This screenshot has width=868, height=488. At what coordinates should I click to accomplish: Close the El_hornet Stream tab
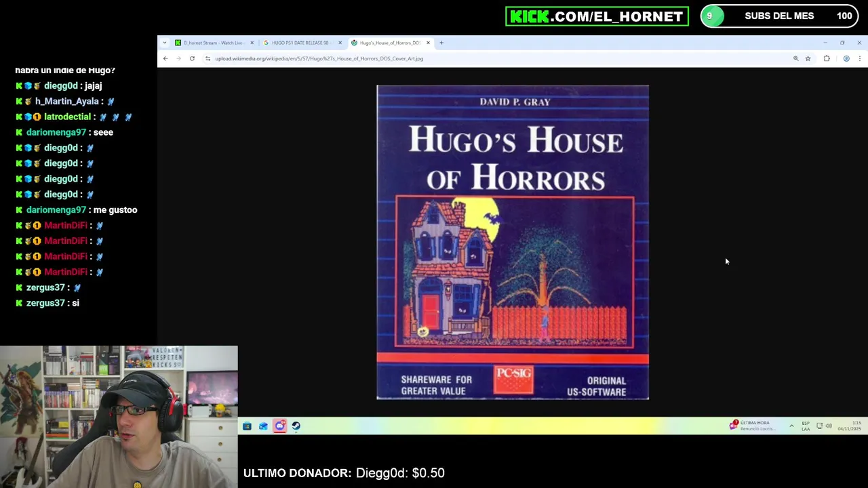pyautogui.click(x=252, y=43)
